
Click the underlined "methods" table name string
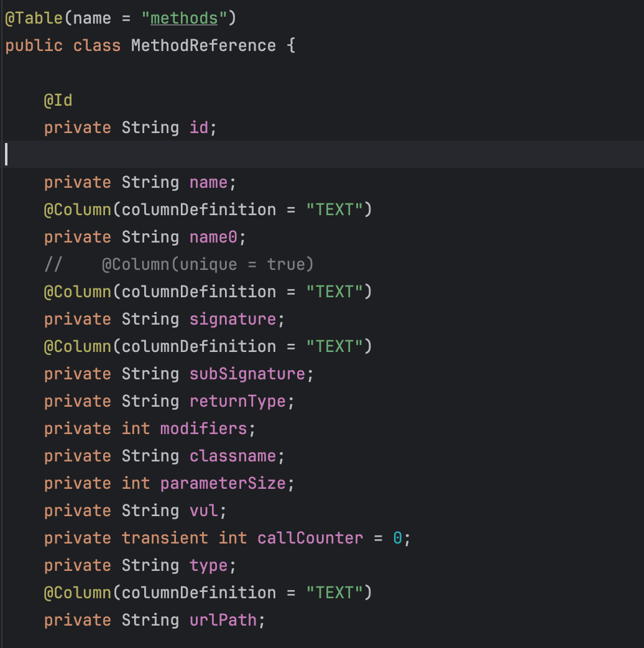(x=184, y=18)
